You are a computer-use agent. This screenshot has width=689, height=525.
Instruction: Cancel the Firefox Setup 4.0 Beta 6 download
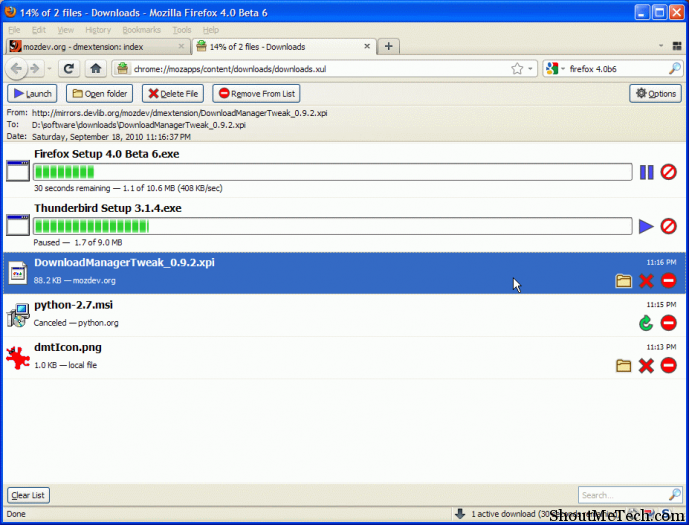click(668, 172)
